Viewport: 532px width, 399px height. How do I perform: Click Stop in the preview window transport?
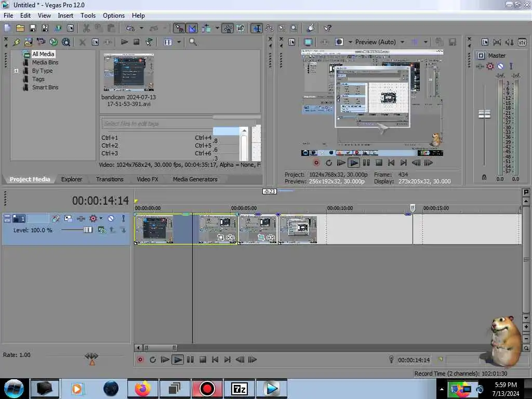pos(379,163)
